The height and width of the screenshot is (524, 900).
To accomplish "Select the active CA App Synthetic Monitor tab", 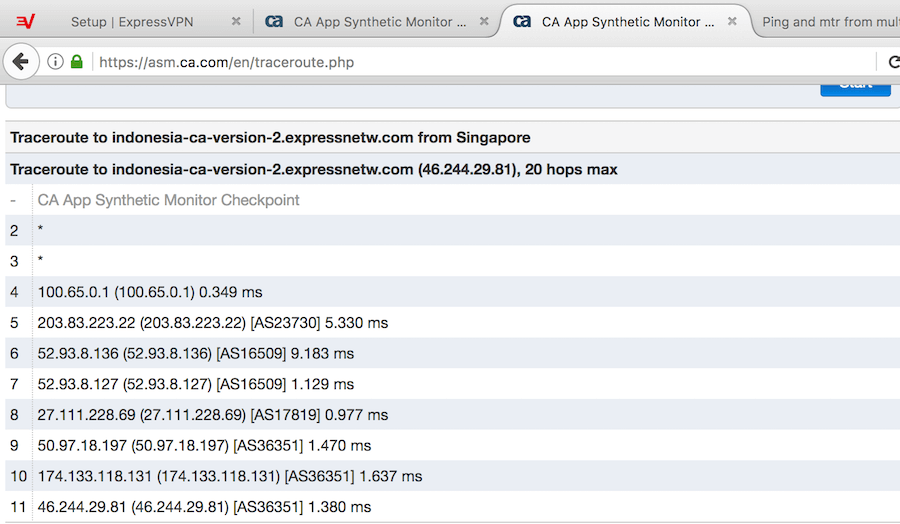I will click(627, 22).
